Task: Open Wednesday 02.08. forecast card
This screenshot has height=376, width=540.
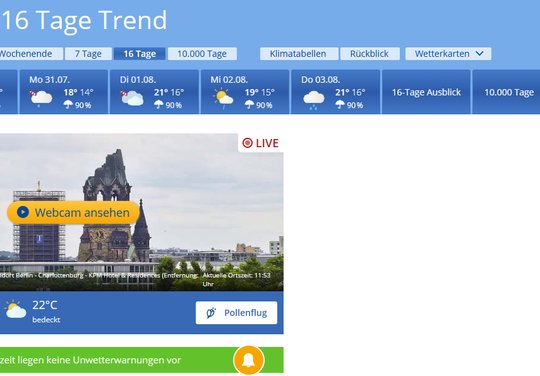Action: pos(245,92)
